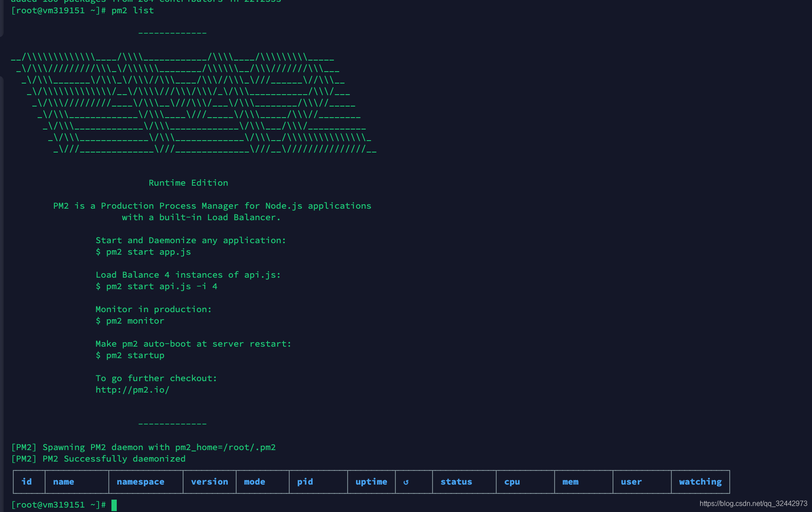Click the '$ pm2 start api.js -i 4' line

coord(157,287)
